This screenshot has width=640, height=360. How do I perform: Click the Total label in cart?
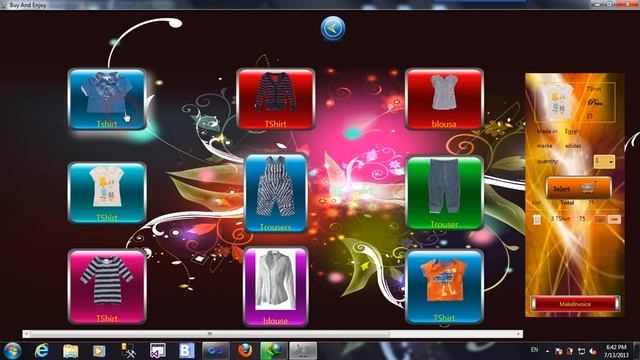coord(567,203)
